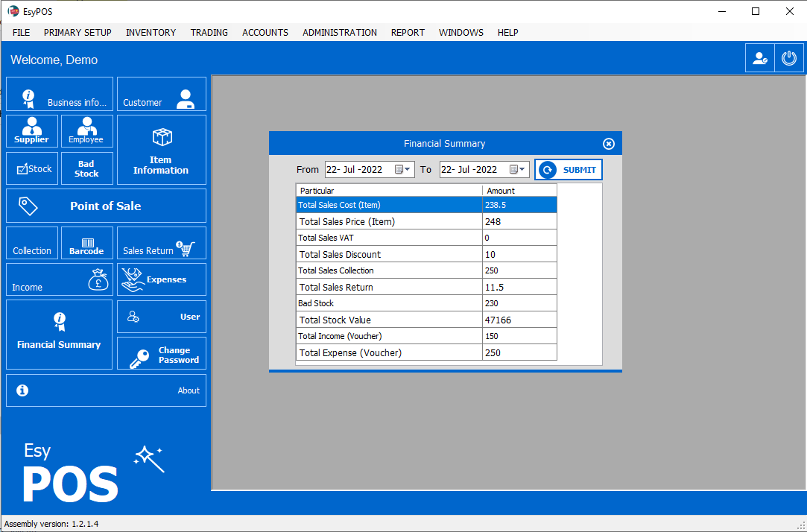Open the ADMINISTRATION menu
Image resolution: width=807 pixels, height=532 pixels.
pos(339,32)
